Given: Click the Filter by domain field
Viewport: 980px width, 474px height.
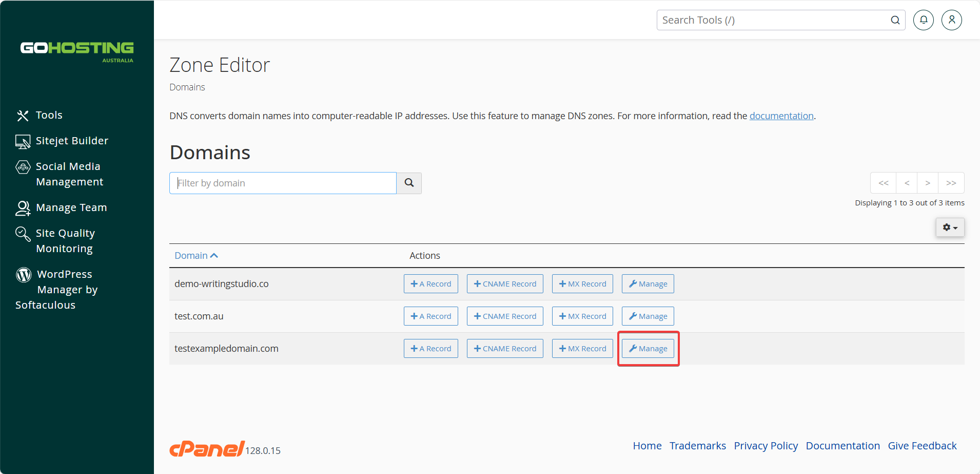Looking at the screenshot, I should 283,183.
